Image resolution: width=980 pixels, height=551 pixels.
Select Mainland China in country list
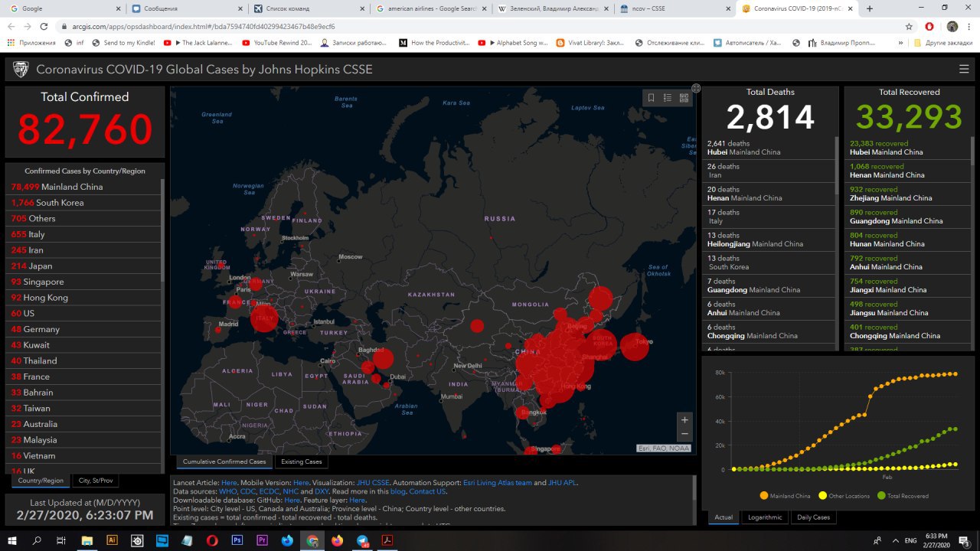coord(84,187)
